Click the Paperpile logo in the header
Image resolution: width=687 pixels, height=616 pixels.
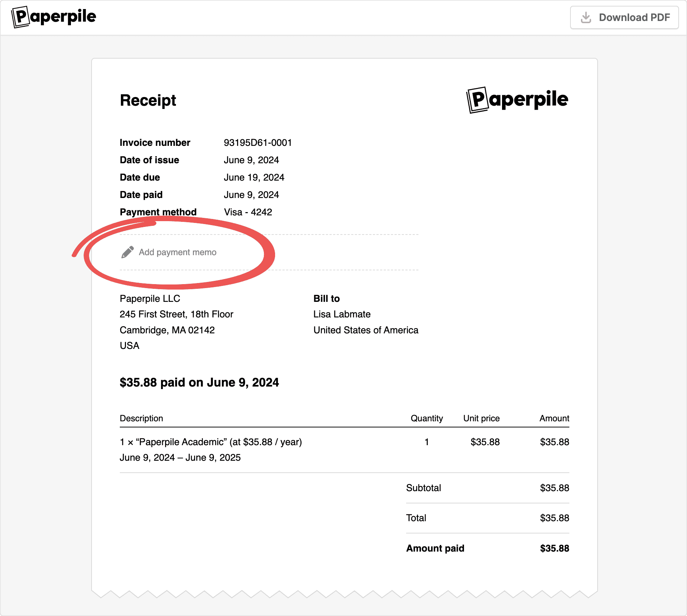54,17
